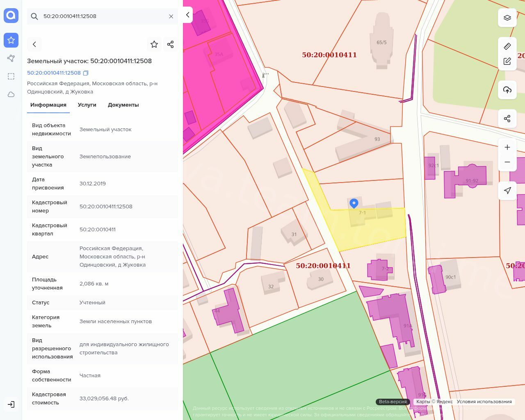Add parcel to favorites with star button

[x=154, y=44]
